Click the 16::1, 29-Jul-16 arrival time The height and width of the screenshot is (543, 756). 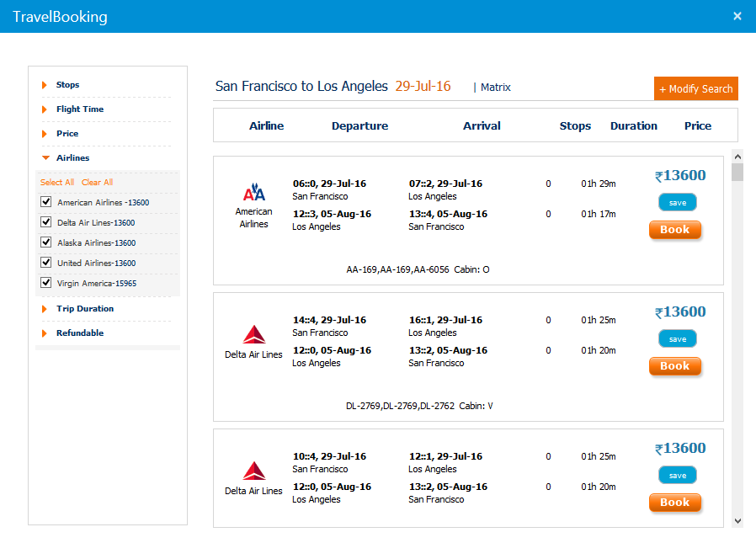[445, 320]
